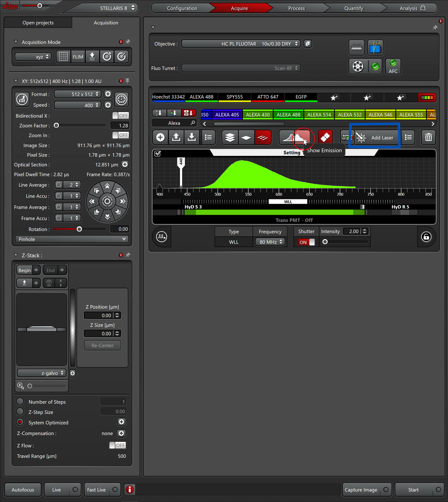
Task: Select the Z-Step Size radio button
Action: pos(20,412)
